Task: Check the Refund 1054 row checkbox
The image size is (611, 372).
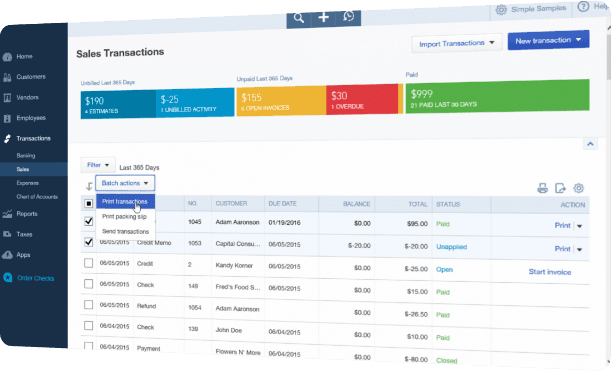Action: [88, 305]
